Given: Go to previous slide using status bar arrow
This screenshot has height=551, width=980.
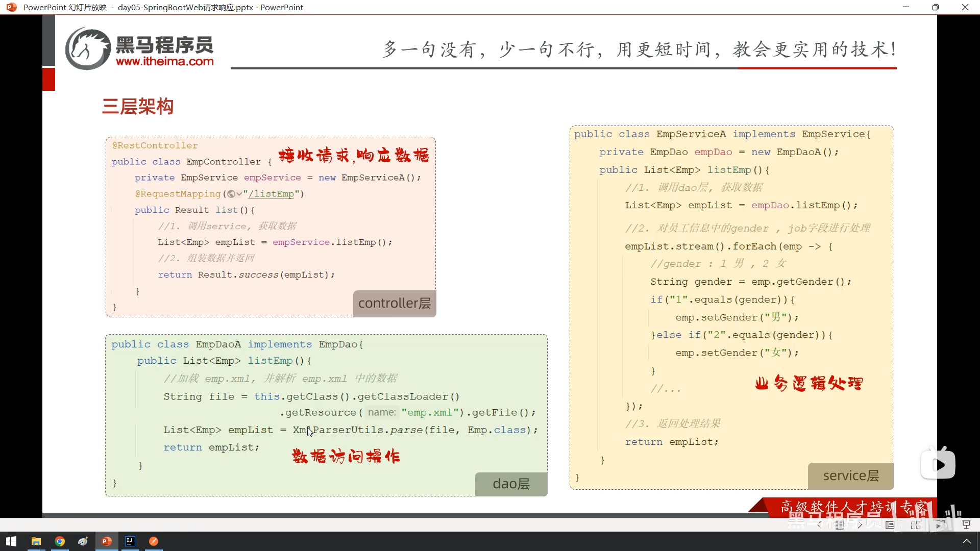Looking at the screenshot, I should (820, 524).
